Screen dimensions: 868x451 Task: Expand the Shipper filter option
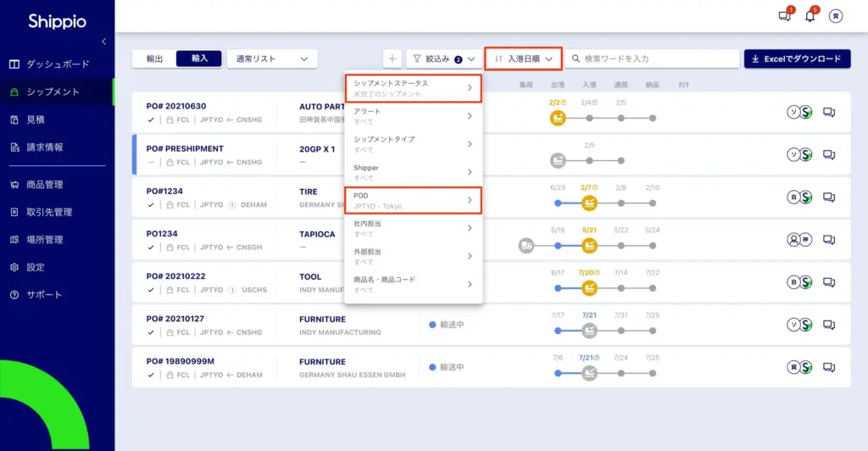(413, 172)
